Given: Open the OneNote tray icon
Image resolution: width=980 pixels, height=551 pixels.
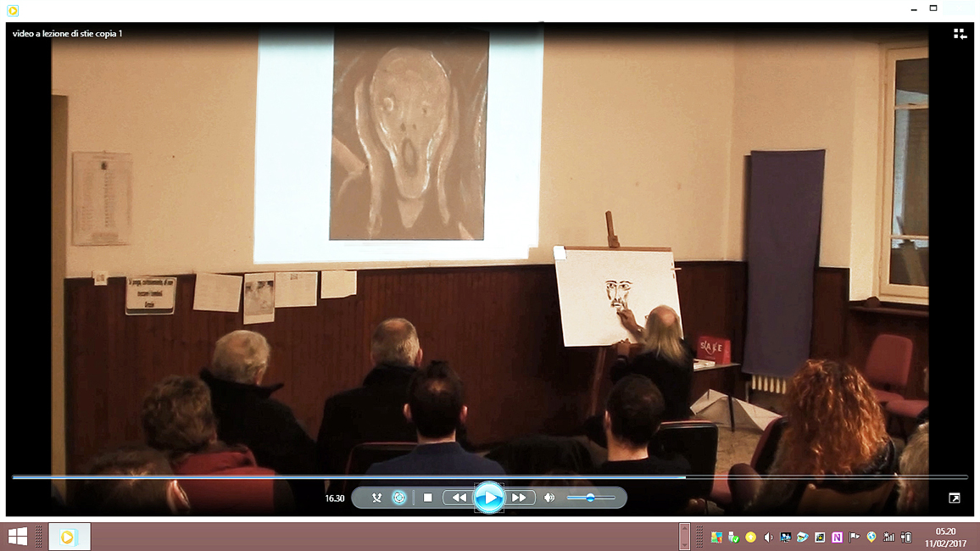Looking at the screenshot, I should tap(837, 537).
